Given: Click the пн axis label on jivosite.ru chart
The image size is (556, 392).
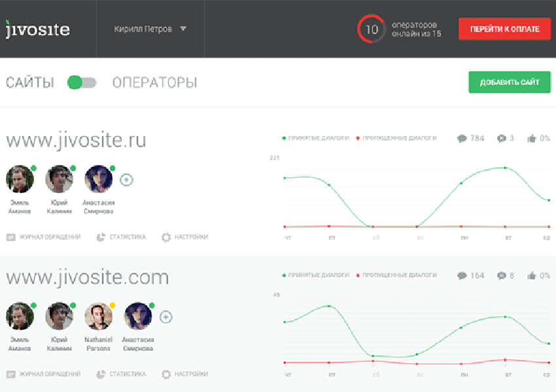Looking at the screenshot, I should pyautogui.click(x=464, y=238).
